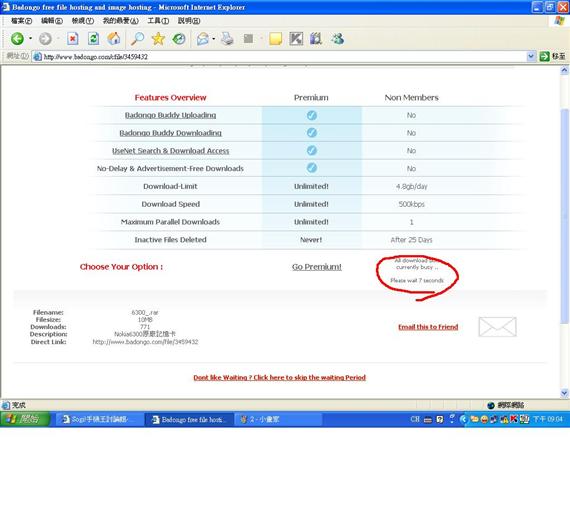Click the K arrow toolbar icon
The width and height of the screenshot is (570, 527).
coord(296,39)
